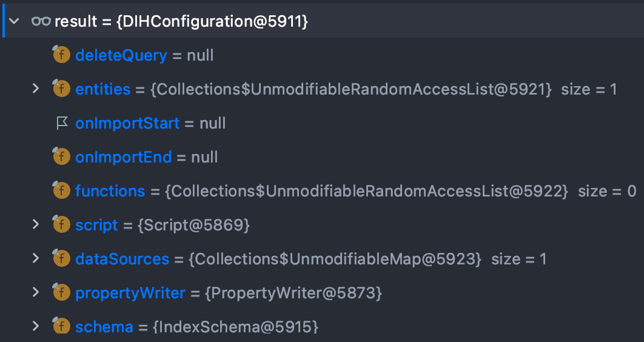644x342 pixels.
Task: Click the flag icon next to onImportStart
Action: pos(61,123)
